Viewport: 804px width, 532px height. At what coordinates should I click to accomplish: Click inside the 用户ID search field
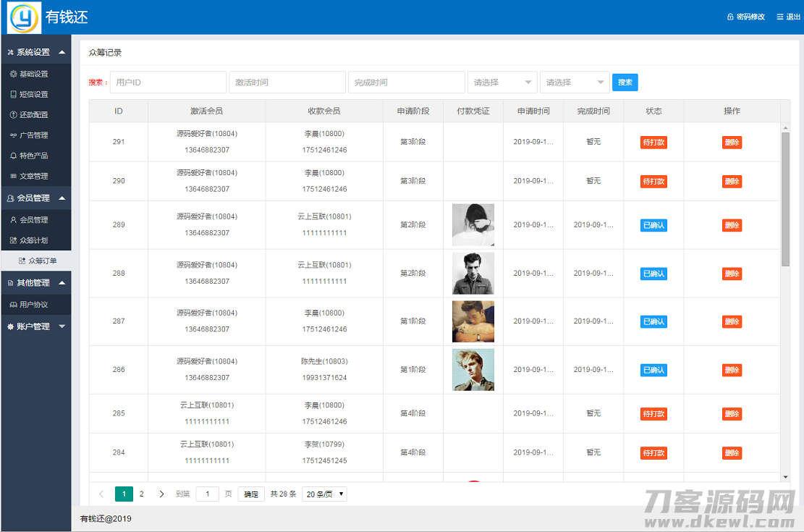click(168, 82)
